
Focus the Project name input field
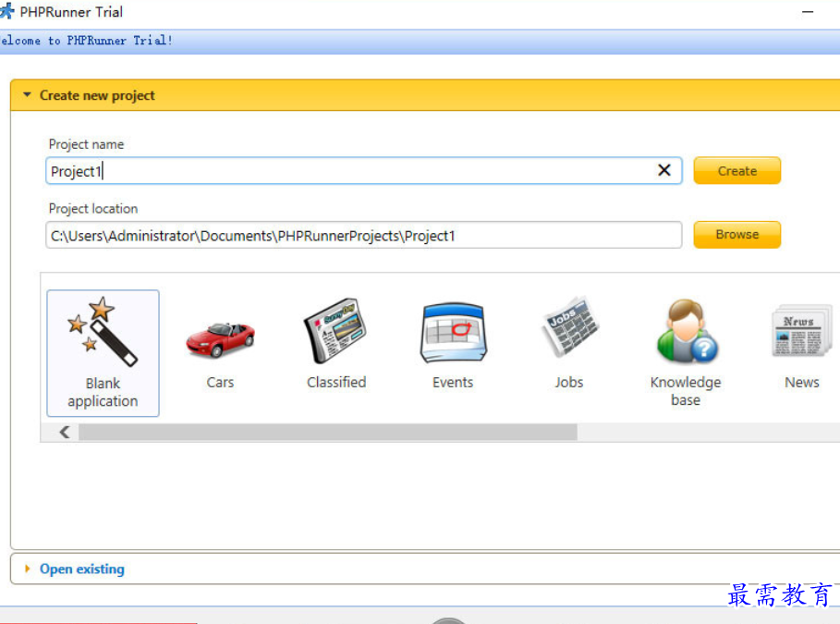click(364, 170)
